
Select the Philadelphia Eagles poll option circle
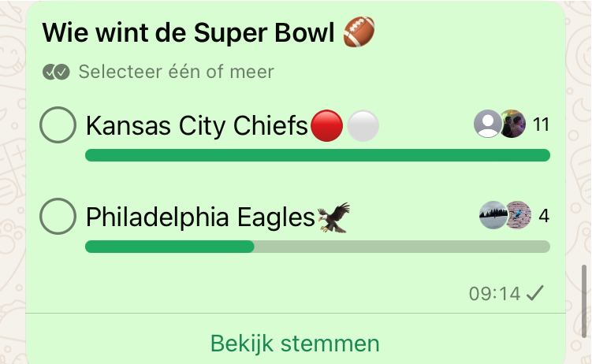tap(58, 216)
